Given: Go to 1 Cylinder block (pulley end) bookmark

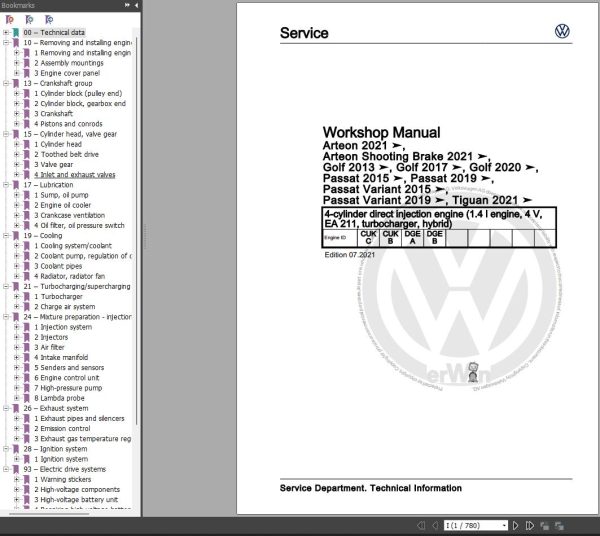Looking at the screenshot, I should [x=78, y=93].
